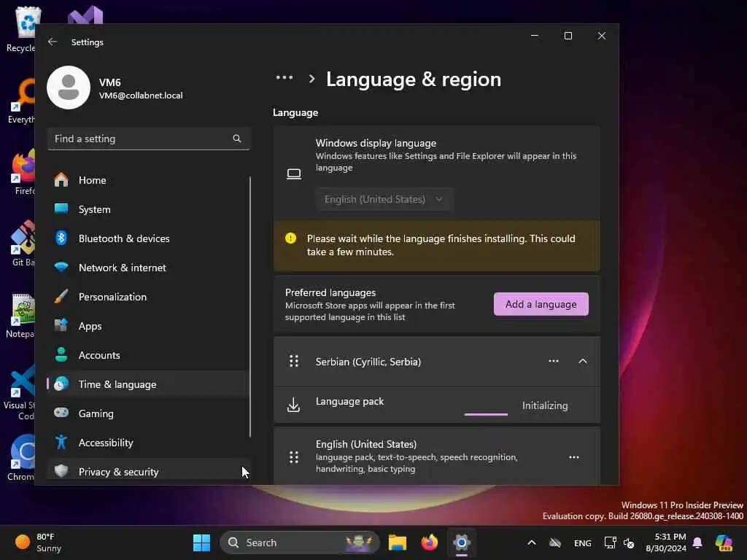Open File Explorer from the taskbar

pyautogui.click(x=398, y=542)
